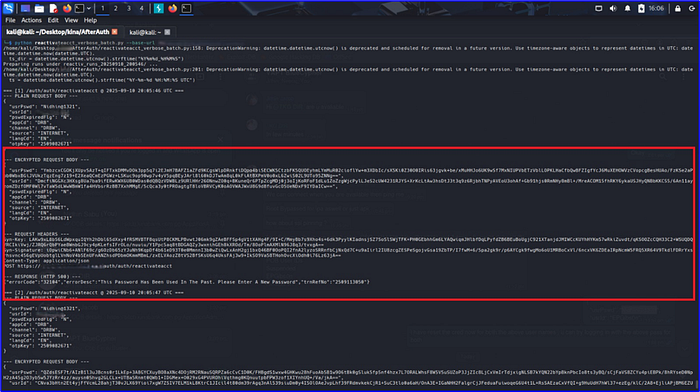This screenshot has width=700, height=392.
Task: Open the terminal launcher beside the dropdown arrow
Action: coord(79,8)
